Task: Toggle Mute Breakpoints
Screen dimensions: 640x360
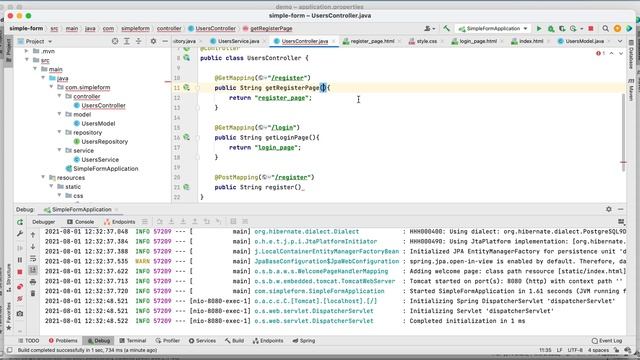Action: click(20, 299)
